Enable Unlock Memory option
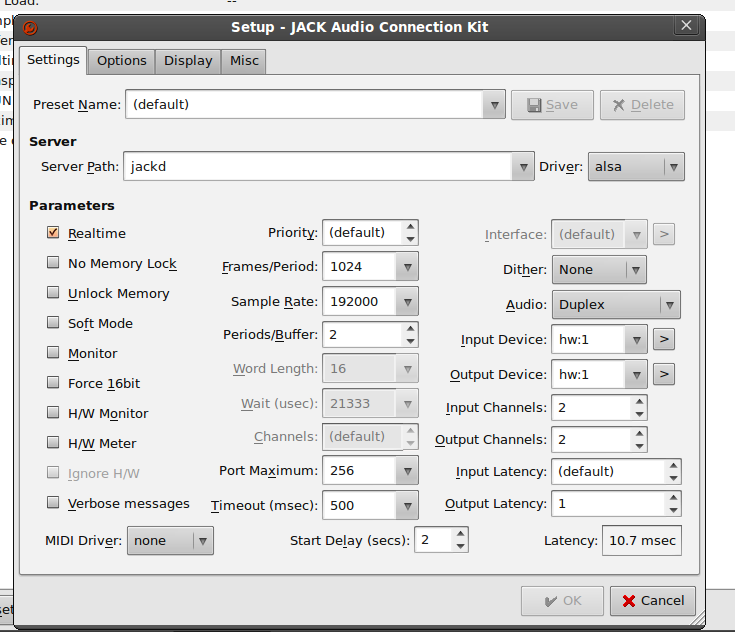This screenshot has width=735, height=632. [53, 293]
